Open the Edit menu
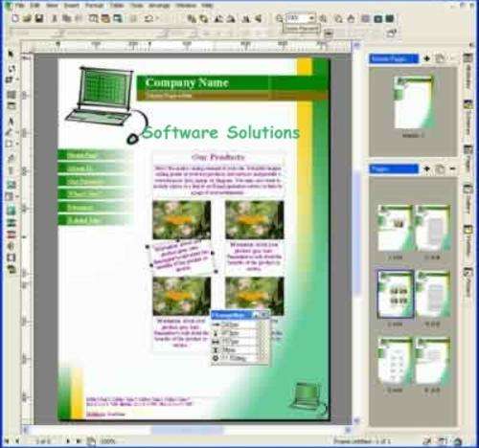 (x=34, y=6)
